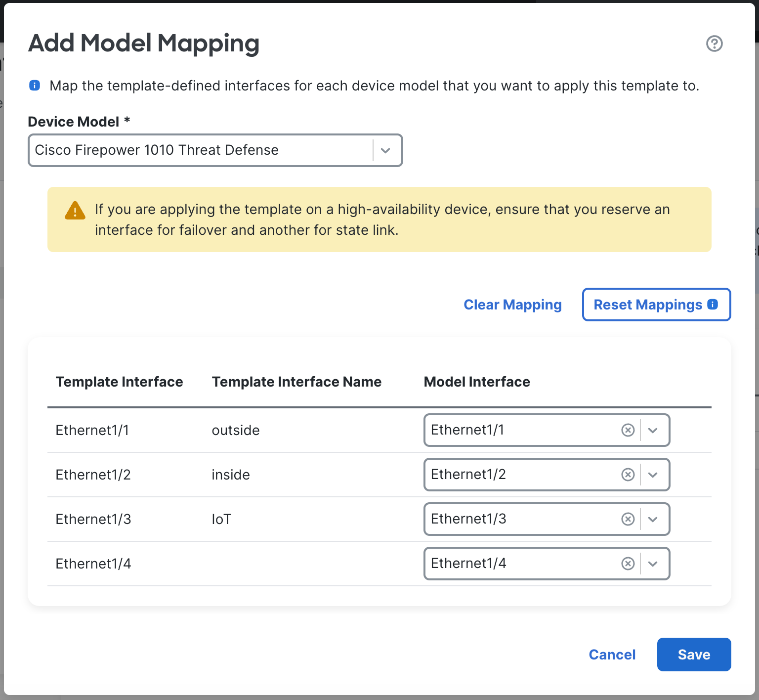The width and height of the screenshot is (759, 700).
Task: Click inside the Cisco Firepower 1010 field
Action: click(x=198, y=150)
